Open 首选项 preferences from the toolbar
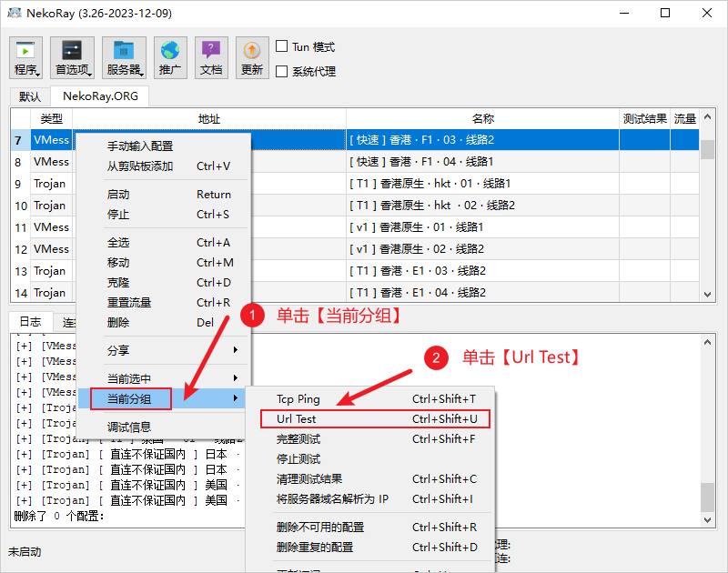This screenshot has width=728, height=573. pyautogui.click(x=73, y=56)
